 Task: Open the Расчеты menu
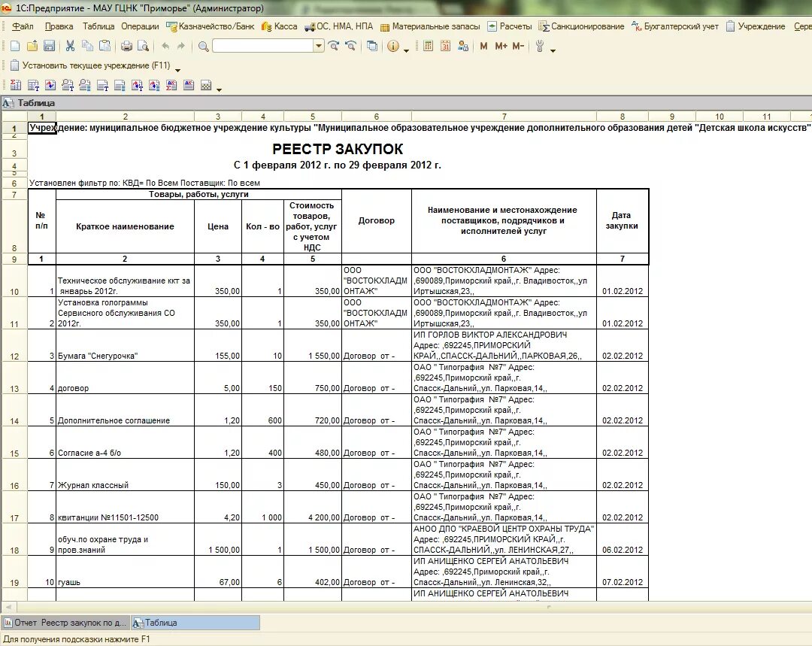pos(510,26)
